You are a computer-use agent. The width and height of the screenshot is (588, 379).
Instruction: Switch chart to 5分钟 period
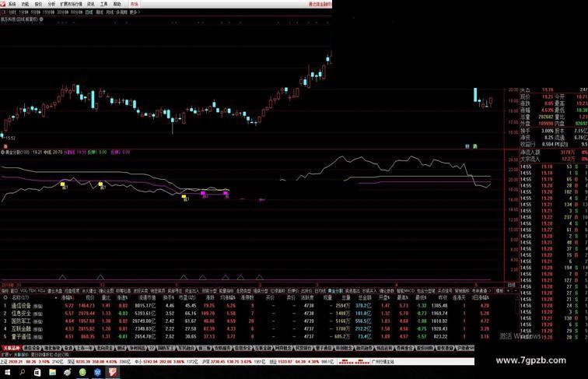36,12
